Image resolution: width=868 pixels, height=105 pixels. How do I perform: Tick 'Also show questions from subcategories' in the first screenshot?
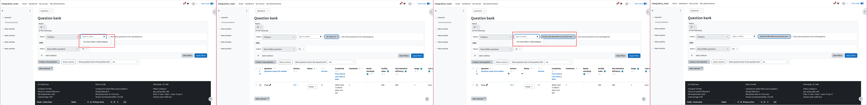point(109,37)
